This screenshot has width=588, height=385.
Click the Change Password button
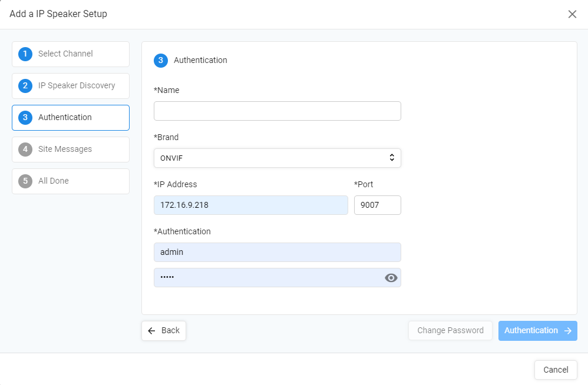click(x=450, y=331)
